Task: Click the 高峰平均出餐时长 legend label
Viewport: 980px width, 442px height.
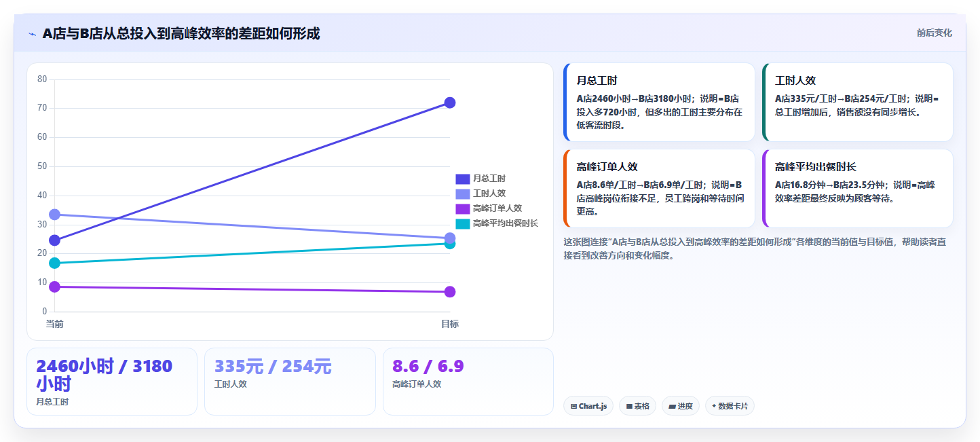Action: pyautogui.click(x=506, y=223)
